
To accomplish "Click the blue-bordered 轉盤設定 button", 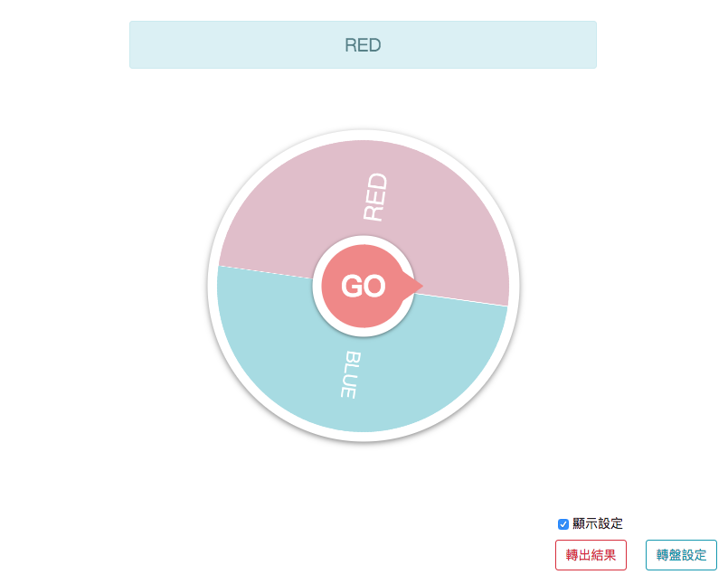I will click(x=681, y=555).
